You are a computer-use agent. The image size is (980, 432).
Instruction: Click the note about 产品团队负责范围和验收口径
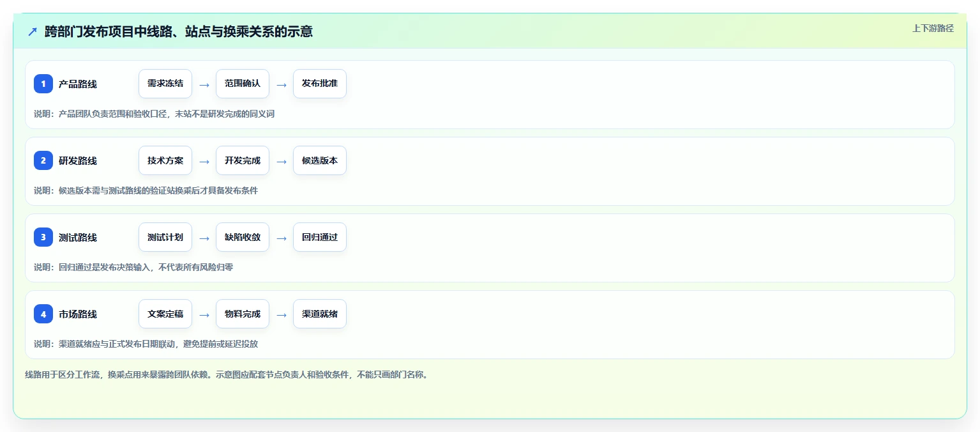(154, 114)
